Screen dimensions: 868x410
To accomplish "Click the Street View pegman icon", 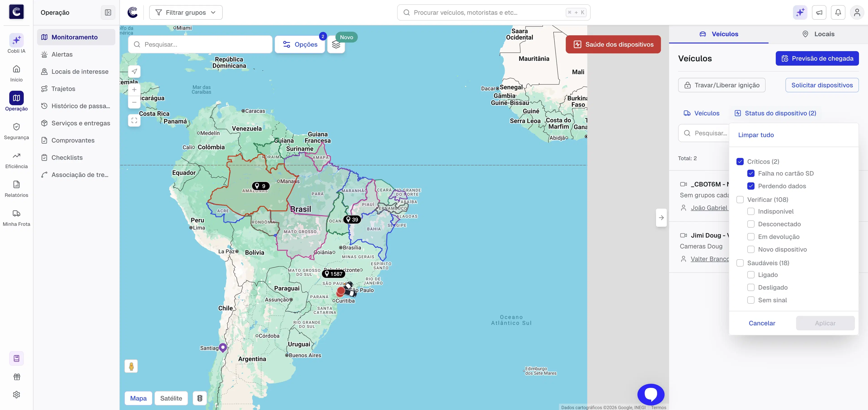I will [131, 366].
